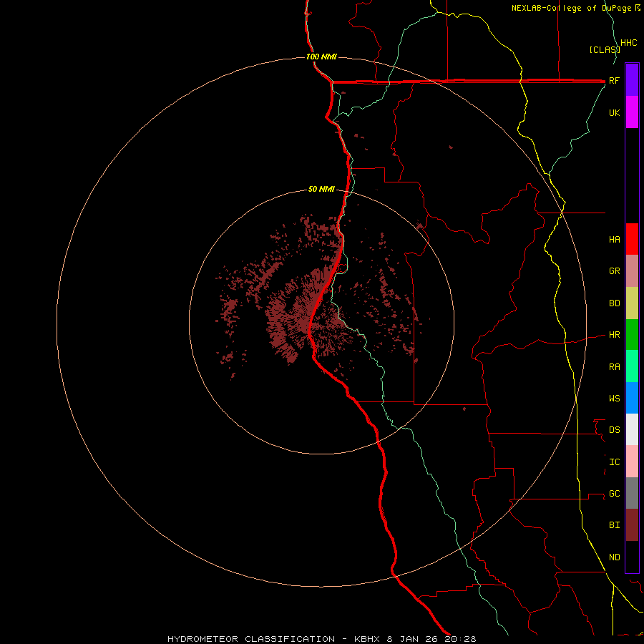644x644 pixels.
Task: Click the HA legend label
Action: pyautogui.click(x=614, y=239)
